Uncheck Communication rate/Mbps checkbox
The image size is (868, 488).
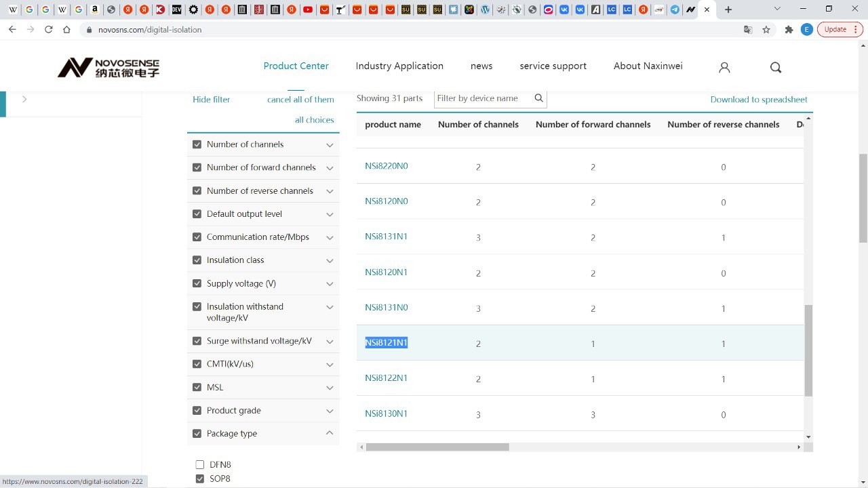point(197,237)
